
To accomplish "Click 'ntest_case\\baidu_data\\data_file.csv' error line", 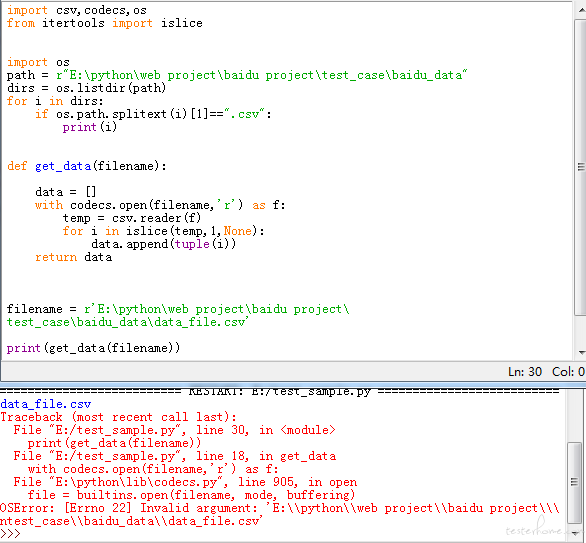I will [132, 521].
